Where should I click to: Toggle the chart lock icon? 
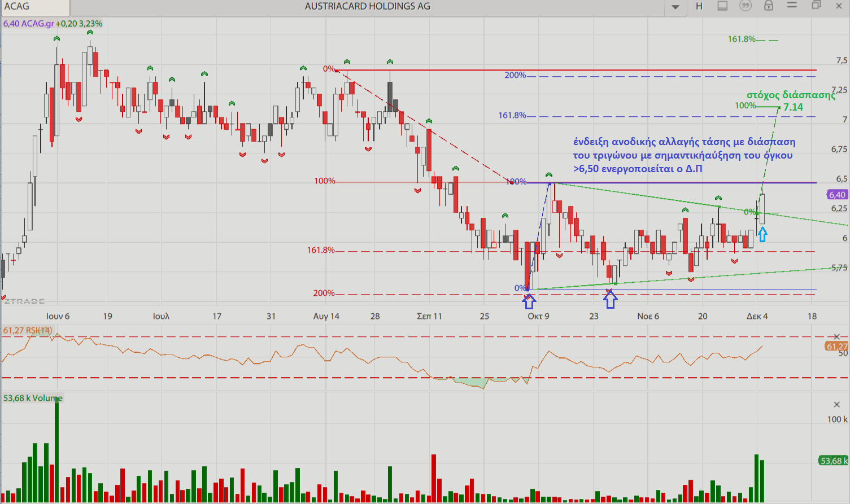pos(769,6)
